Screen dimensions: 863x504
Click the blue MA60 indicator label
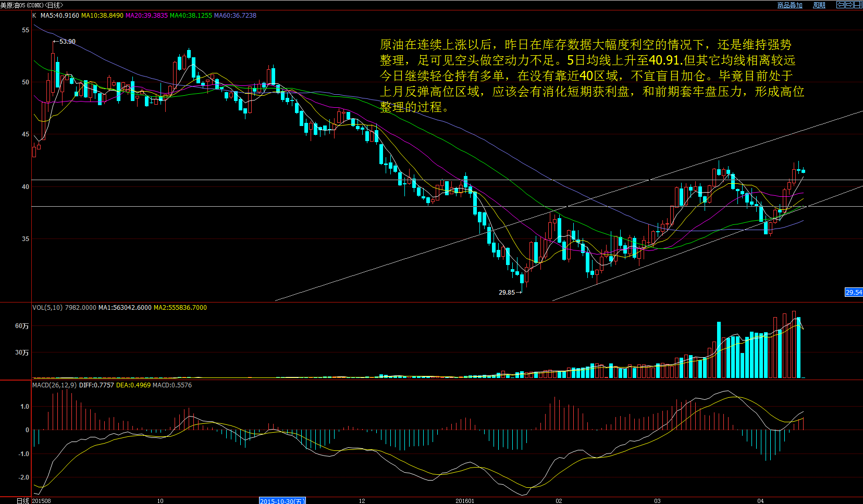235,16
